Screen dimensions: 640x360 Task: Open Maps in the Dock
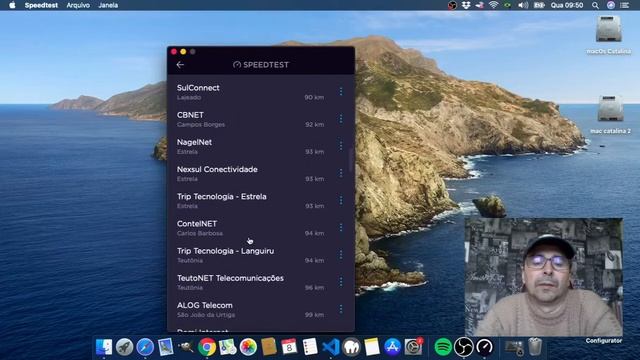tap(227, 347)
